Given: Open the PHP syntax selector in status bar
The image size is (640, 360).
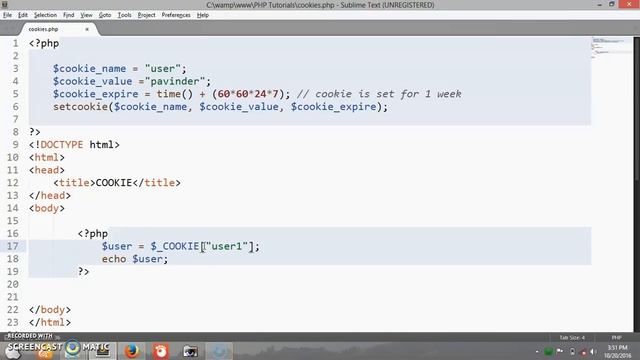Looking at the screenshot, I should pos(616,338).
